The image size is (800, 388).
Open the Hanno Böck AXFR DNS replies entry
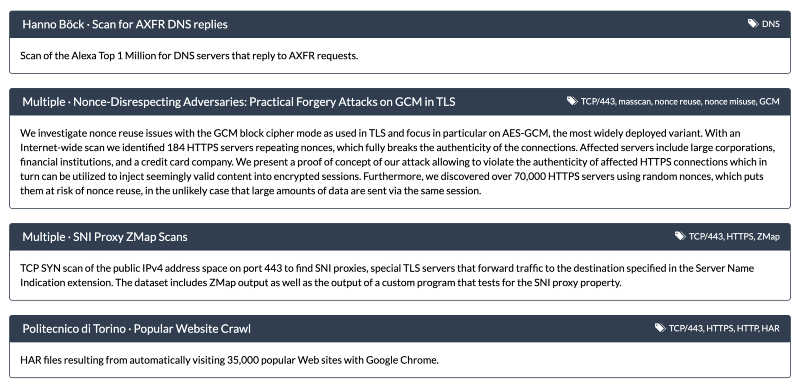[x=125, y=24]
